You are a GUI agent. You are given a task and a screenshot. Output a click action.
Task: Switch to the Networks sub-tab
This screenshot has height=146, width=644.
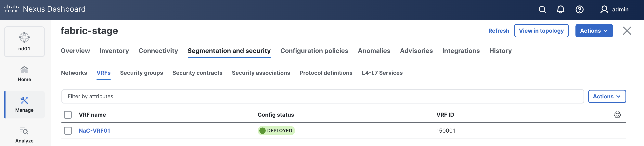(74, 73)
